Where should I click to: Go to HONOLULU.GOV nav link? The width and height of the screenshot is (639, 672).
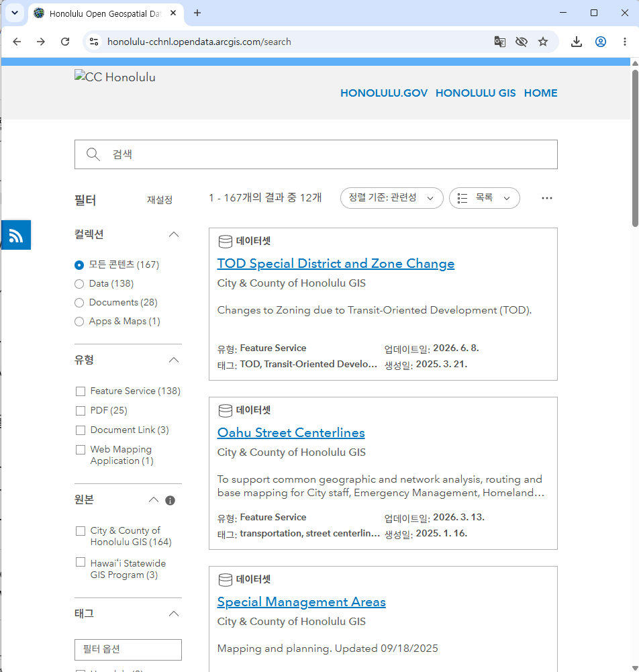click(x=383, y=93)
